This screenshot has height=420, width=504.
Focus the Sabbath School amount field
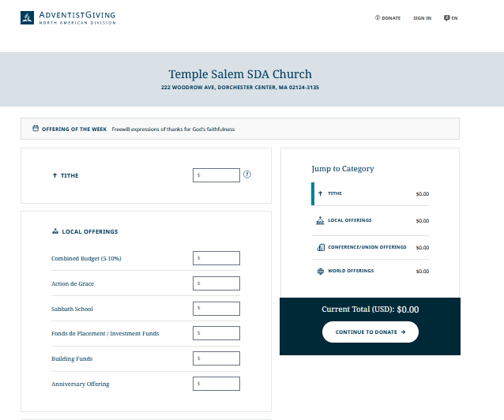216,309
